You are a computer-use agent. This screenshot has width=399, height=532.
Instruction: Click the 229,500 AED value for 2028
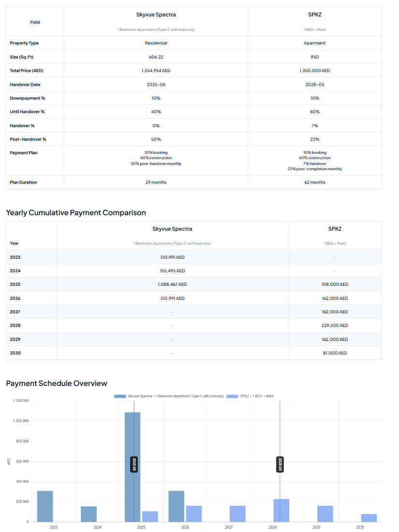[x=335, y=325]
